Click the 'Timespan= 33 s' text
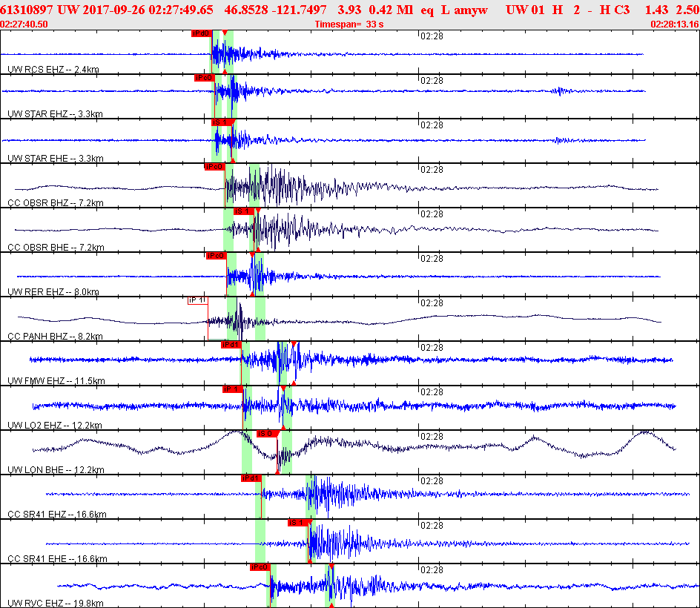The width and height of the screenshot is (700, 608). click(x=349, y=24)
